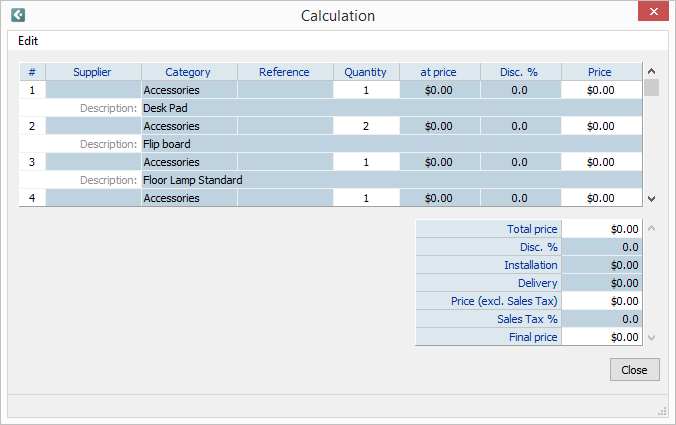Edit the Installation amount field
Viewport: 676px width, 425px height.
click(x=601, y=265)
